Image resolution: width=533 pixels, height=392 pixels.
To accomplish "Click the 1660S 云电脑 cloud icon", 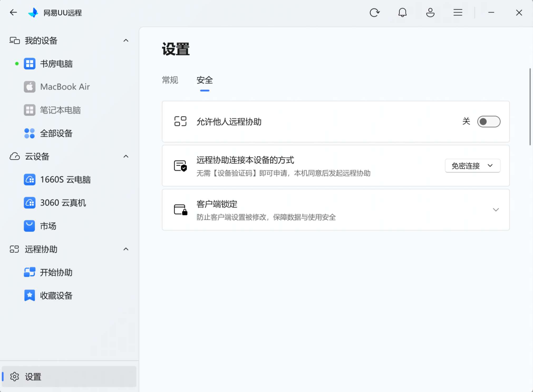I will [x=30, y=180].
